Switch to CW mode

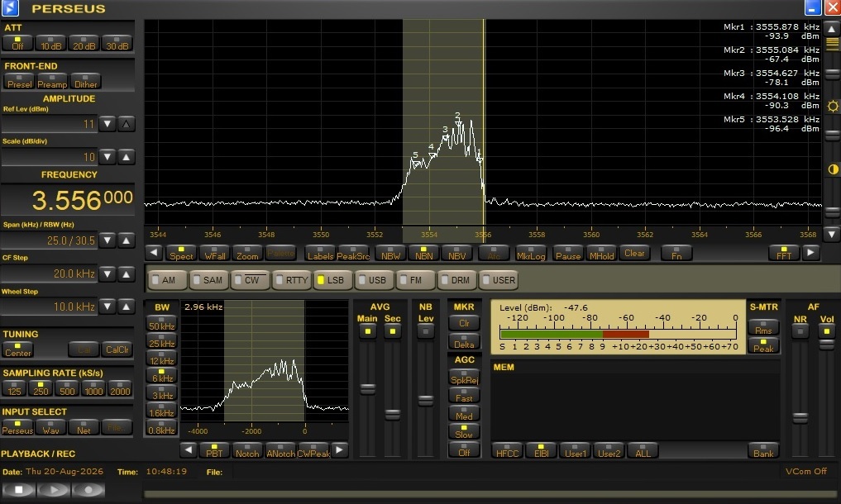click(x=251, y=280)
